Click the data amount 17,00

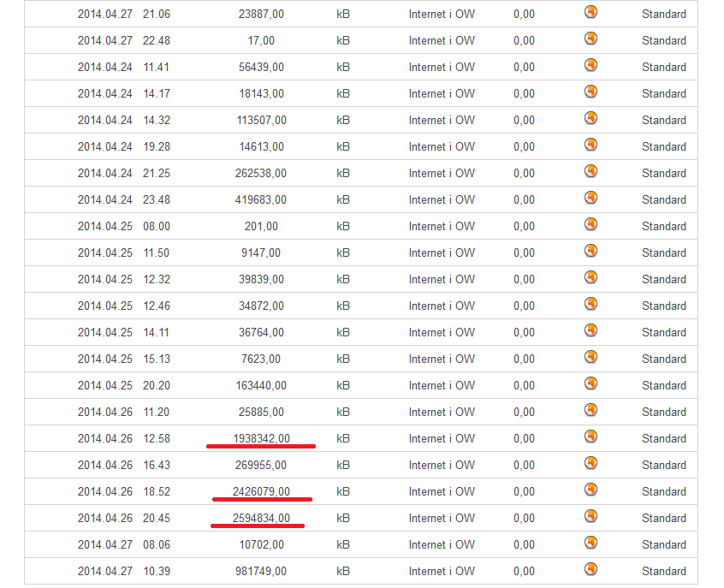(261, 40)
